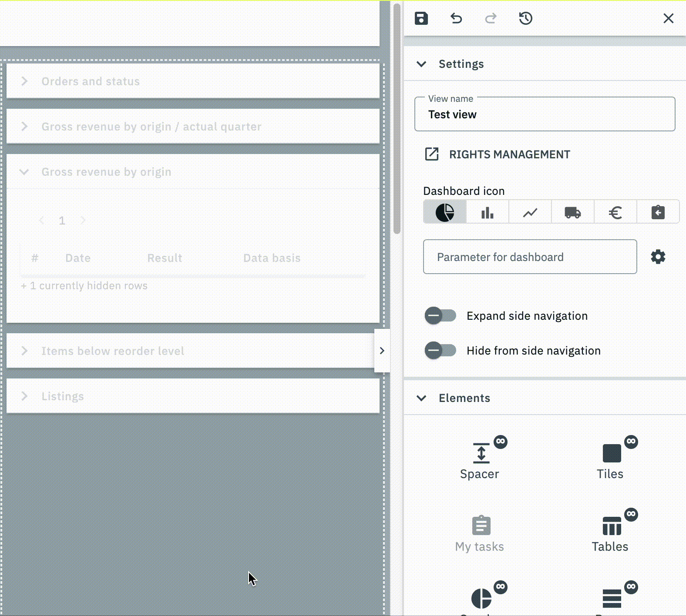The image size is (686, 616).
Task: Open the version history icon
Action: coord(525,18)
